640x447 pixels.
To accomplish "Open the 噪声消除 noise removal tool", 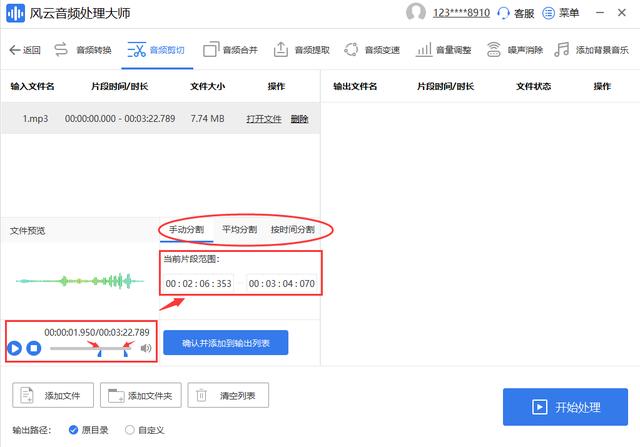I will (x=514, y=50).
